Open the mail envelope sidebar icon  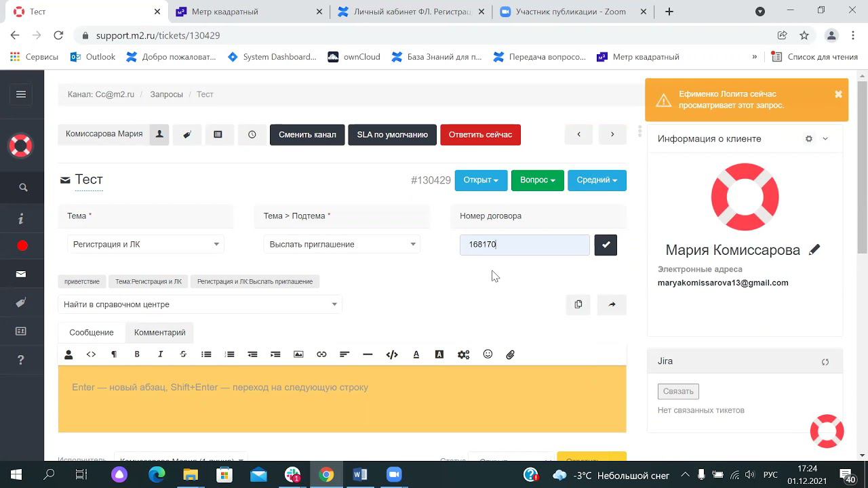[21, 274]
